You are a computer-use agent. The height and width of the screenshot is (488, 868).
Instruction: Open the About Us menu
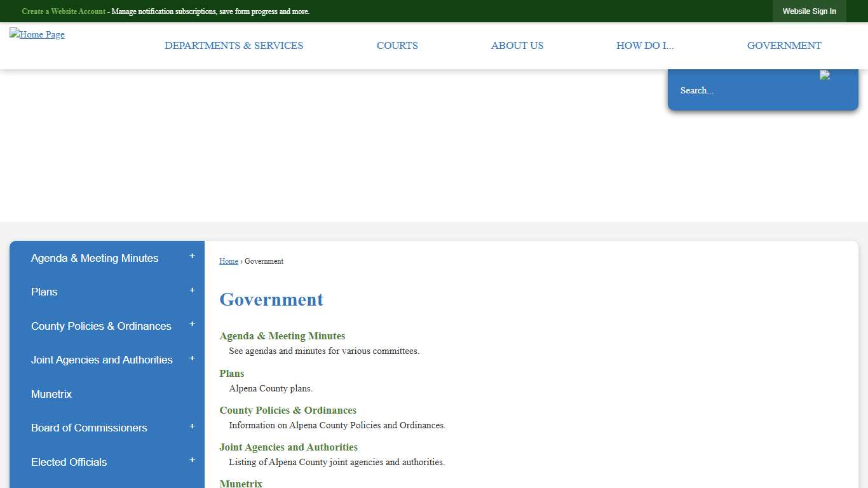click(x=517, y=45)
